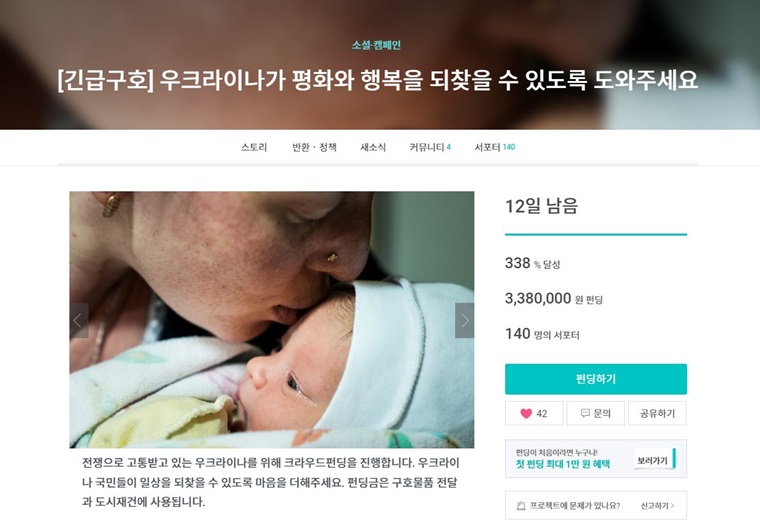Viewport: 760px width, 531px height.
Task: Select the 커뮤니티 tab
Action: coord(430,147)
